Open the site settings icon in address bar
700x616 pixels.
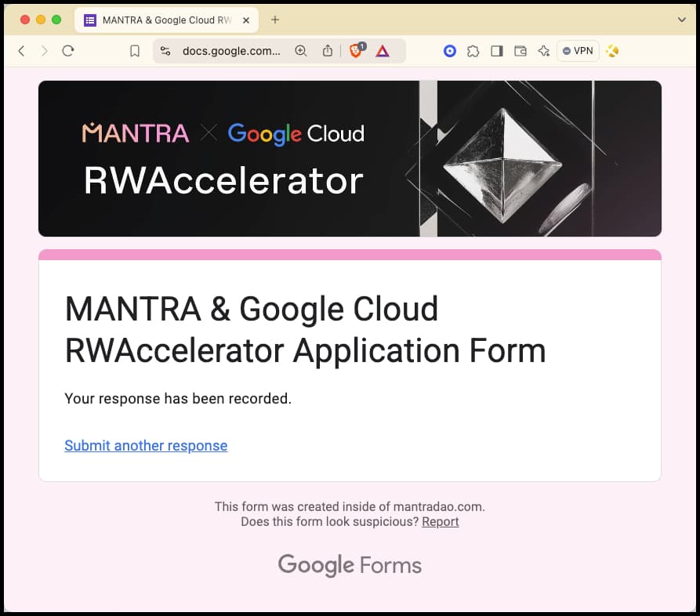(165, 51)
